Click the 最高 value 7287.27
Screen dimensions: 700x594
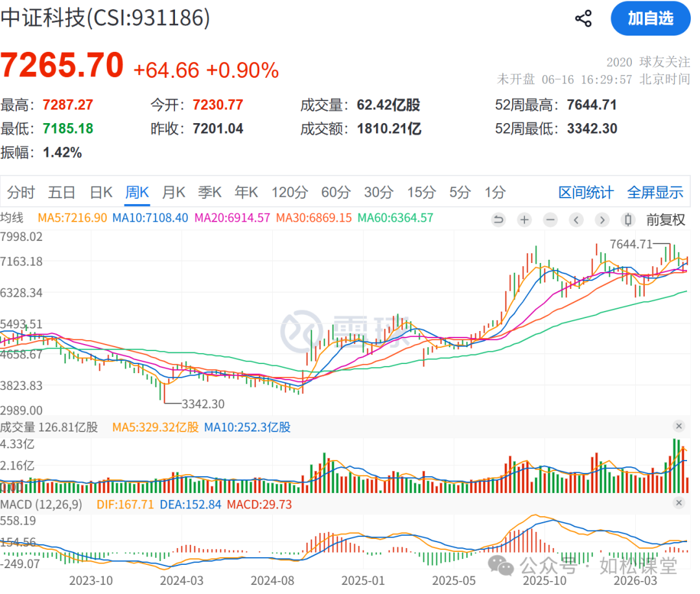(68, 105)
